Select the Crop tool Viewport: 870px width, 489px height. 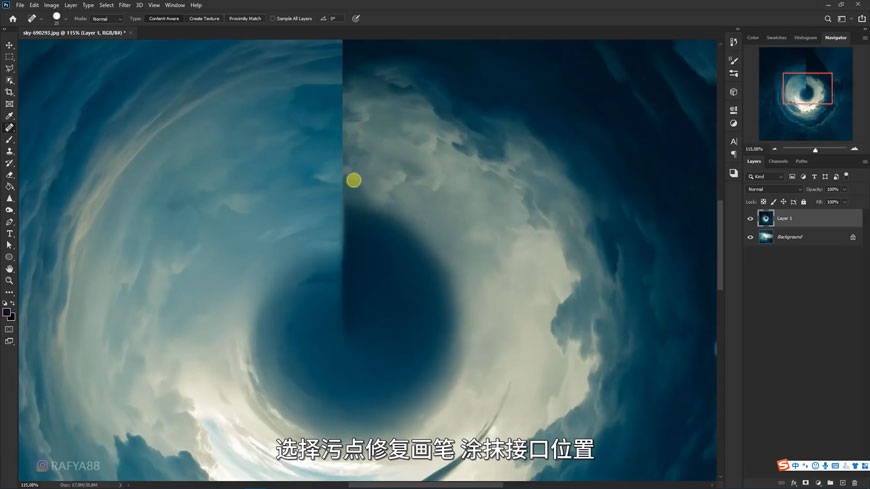pos(9,92)
